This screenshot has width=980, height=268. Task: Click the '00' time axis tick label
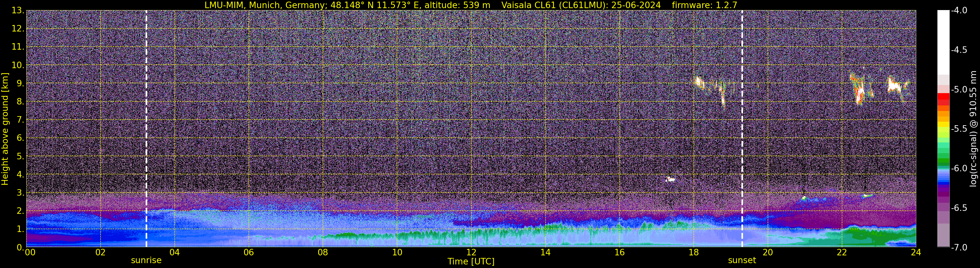(x=30, y=252)
